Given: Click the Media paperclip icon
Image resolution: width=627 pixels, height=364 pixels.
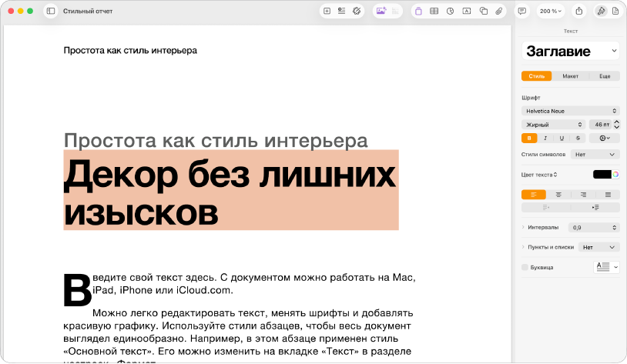Looking at the screenshot, I should [x=498, y=12].
